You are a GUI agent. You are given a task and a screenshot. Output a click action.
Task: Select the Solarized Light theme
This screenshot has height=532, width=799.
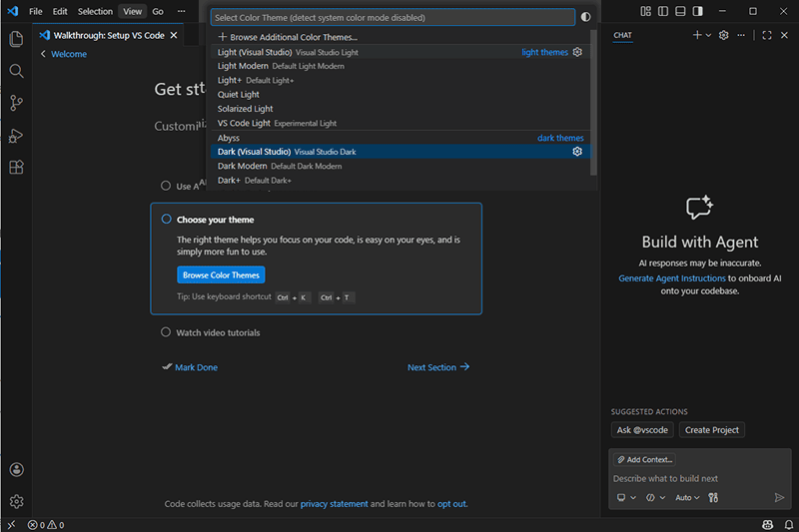click(x=401, y=109)
